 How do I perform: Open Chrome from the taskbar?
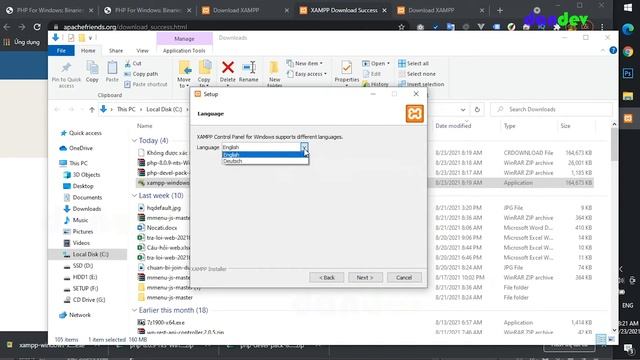(x=628, y=51)
